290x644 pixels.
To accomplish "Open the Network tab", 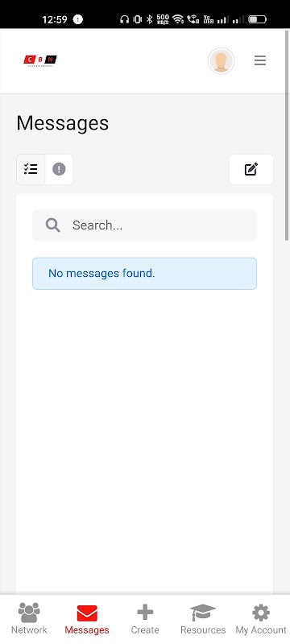I will pyautogui.click(x=29, y=619).
